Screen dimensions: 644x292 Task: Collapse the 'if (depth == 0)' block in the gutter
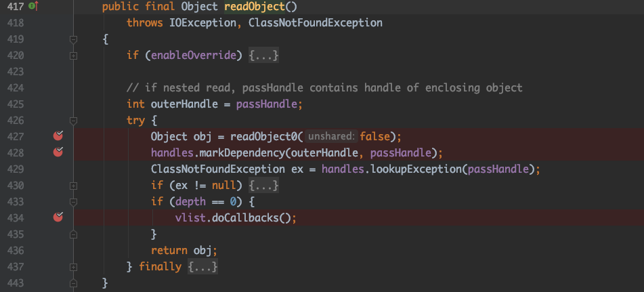[x=73, y=201]
